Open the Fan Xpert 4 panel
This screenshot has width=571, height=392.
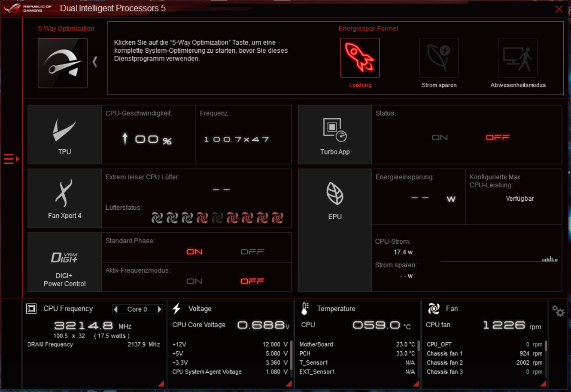pyautogui.click(x=64, y=198)
